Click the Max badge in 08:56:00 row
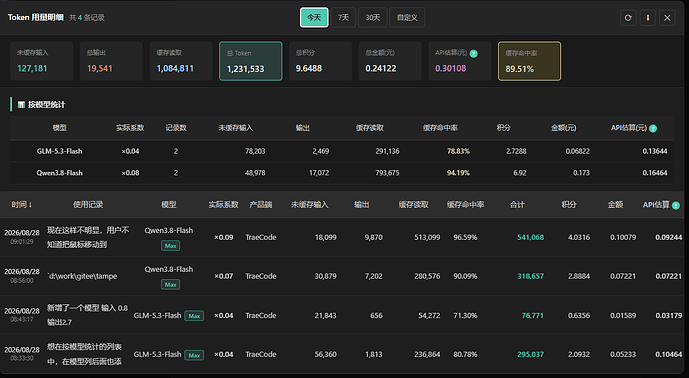689x378 pixels. tap(170, 284)
